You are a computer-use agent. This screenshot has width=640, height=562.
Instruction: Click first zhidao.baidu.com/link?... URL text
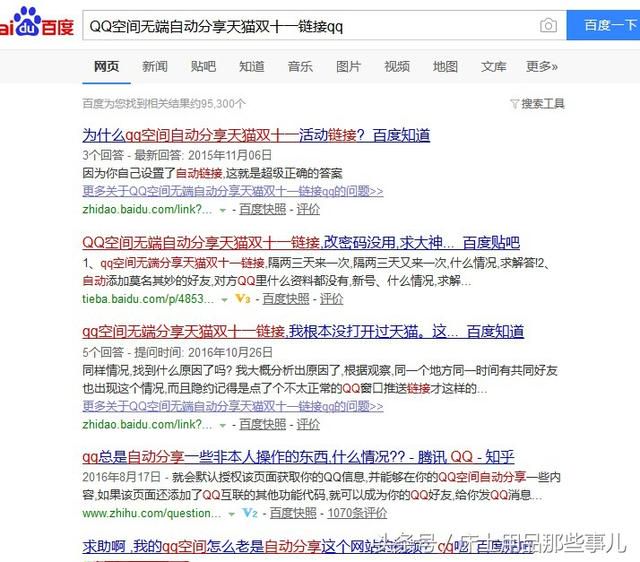tap(147, 209)
